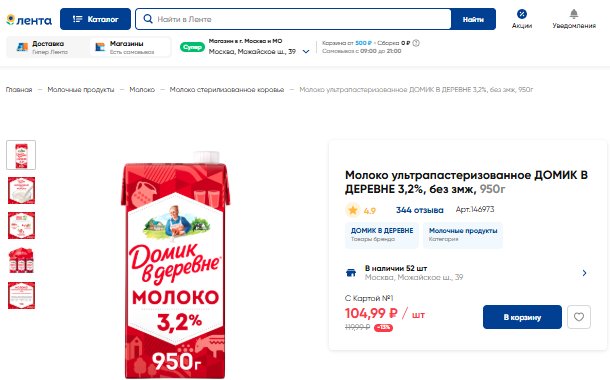Click the В корзину button
The width and height of the screenshot is (610, 380).
coord(522,317)
